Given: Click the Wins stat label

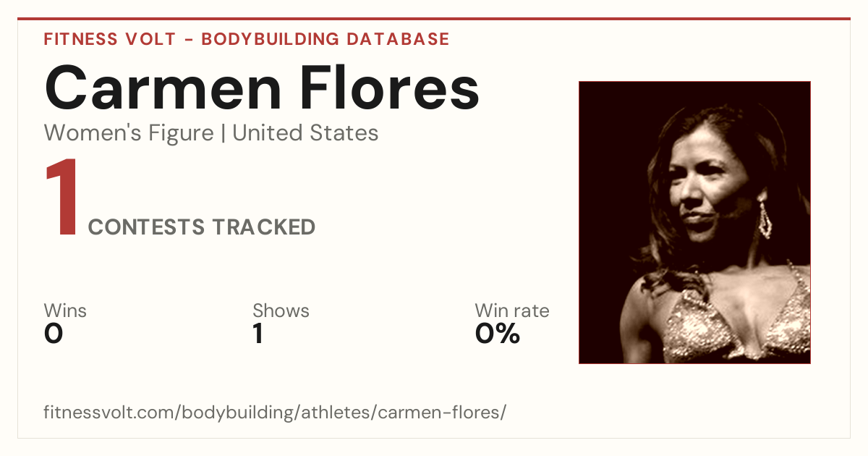Looking at the screenshot, I should 65,311.
